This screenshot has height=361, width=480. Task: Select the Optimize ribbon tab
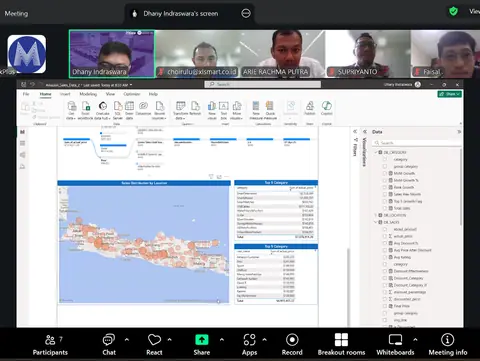pyautogui.click(x=132, y=94)
